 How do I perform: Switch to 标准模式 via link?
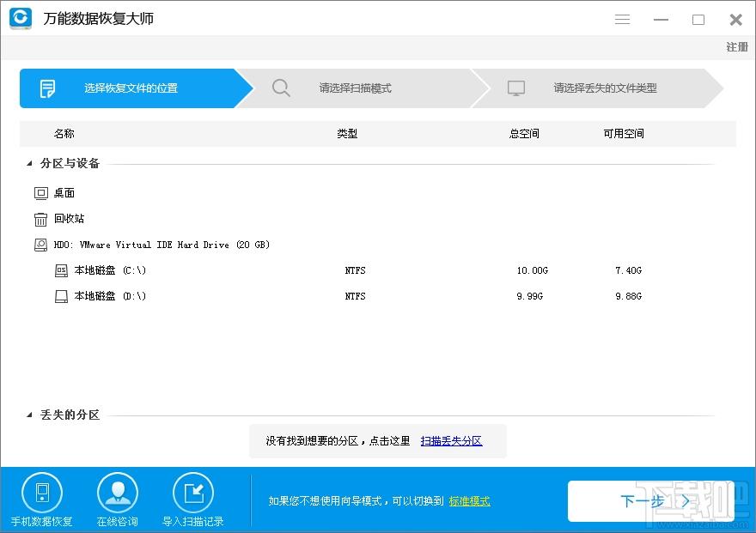click(470, 501)
